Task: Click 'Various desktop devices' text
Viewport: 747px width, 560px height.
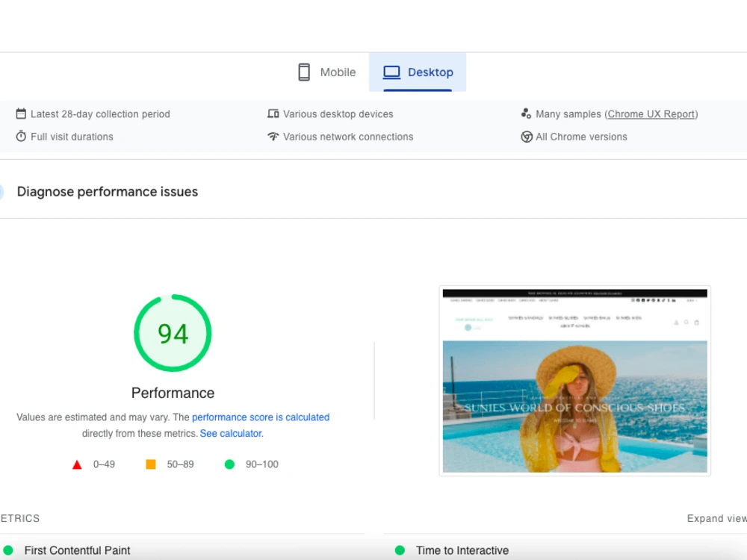Action: (x=338, y=114)
